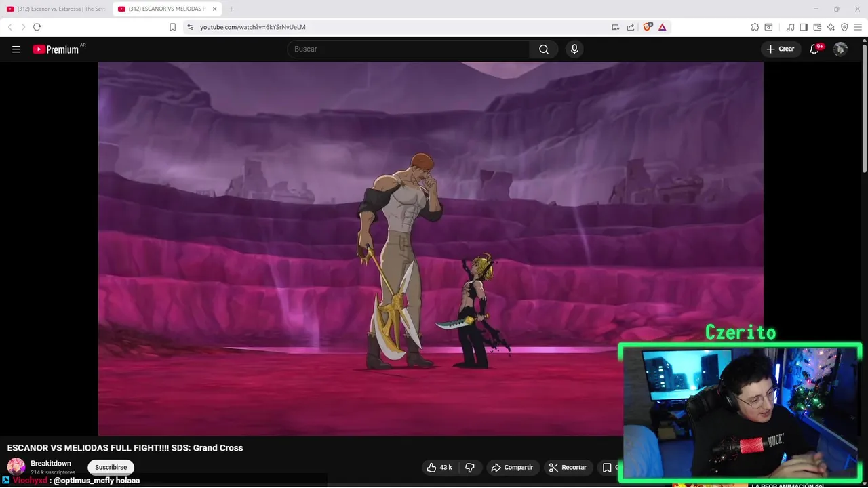This screenshot has height=488, width=868.
Task: Dislike the video with thumbs down
Action: 469,467
